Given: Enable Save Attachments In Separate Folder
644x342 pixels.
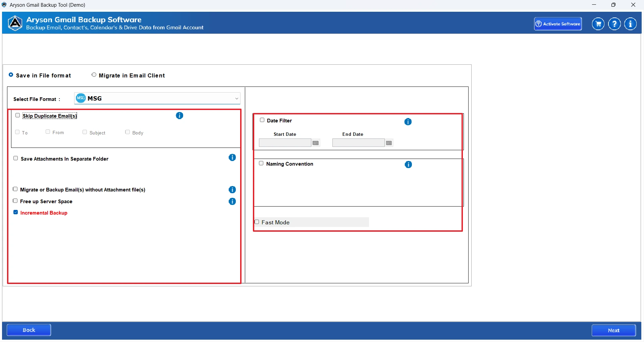Looking at the screenshot, I should [x=16, y=158].
